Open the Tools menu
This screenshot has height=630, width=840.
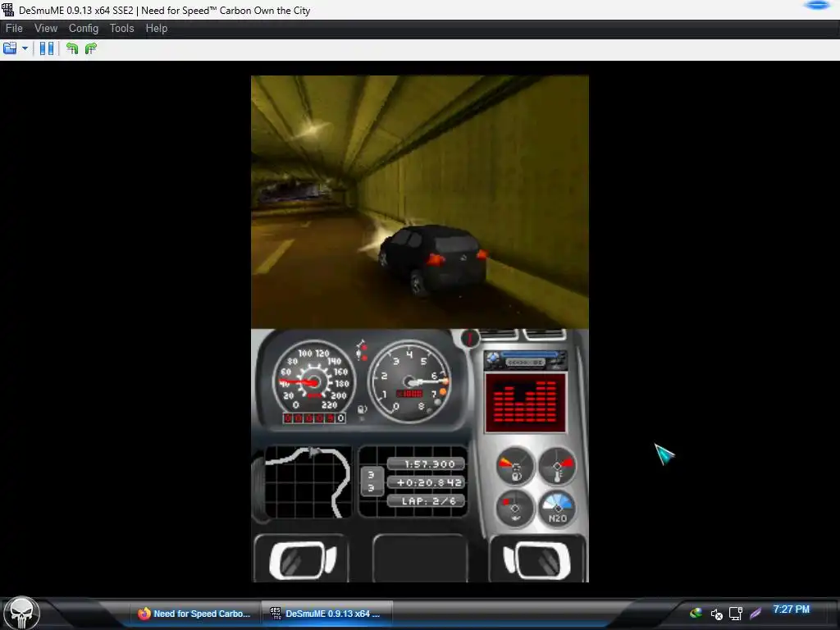121,29
